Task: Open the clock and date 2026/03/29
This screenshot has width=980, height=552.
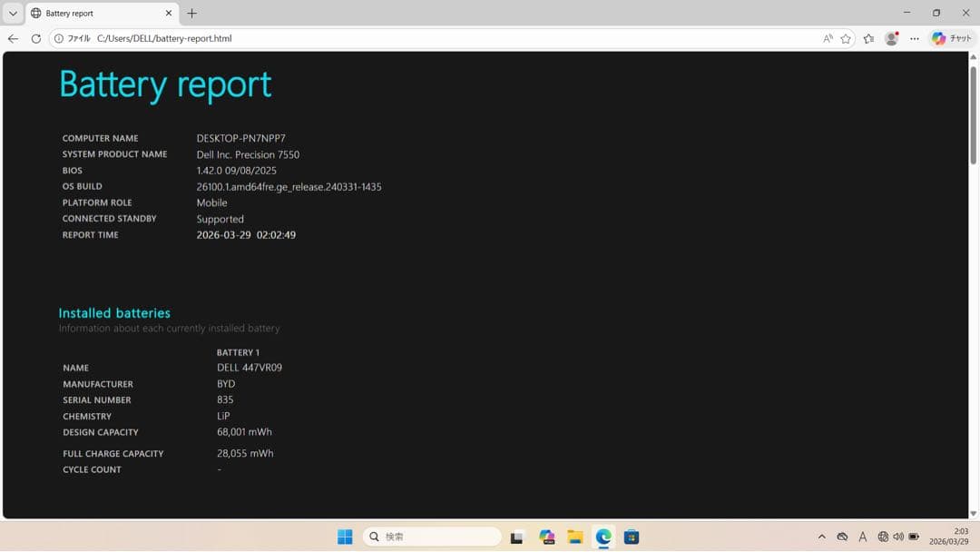Action: (x=948, y=537)
